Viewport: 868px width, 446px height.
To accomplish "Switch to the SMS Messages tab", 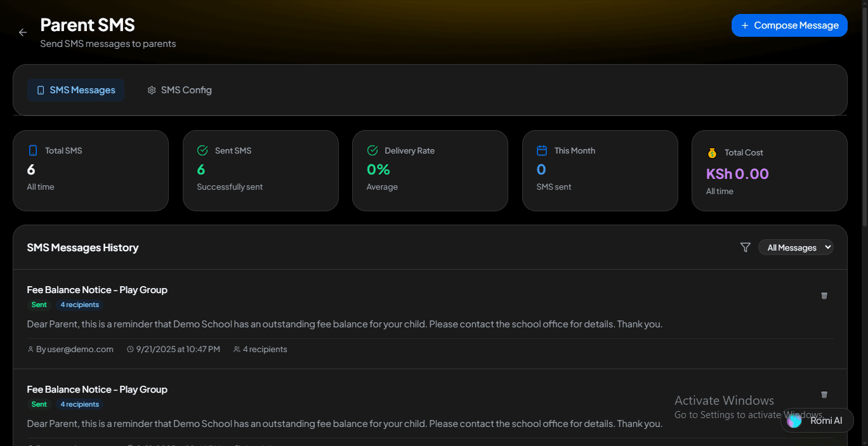I will pos(76,90).
